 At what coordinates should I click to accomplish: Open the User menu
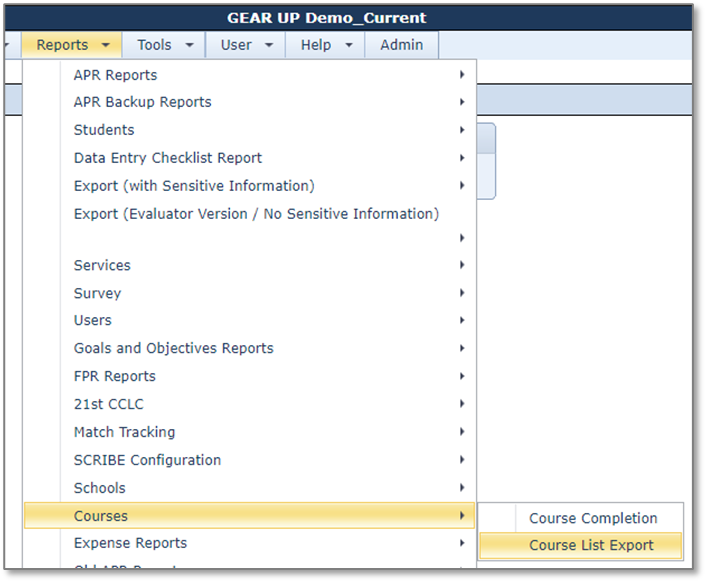246,45
